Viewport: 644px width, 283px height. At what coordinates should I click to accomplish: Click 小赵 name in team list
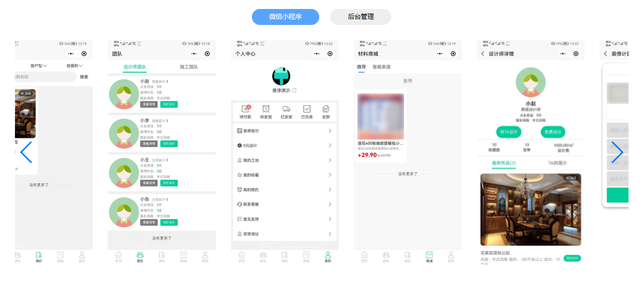(x=145, y=81)
